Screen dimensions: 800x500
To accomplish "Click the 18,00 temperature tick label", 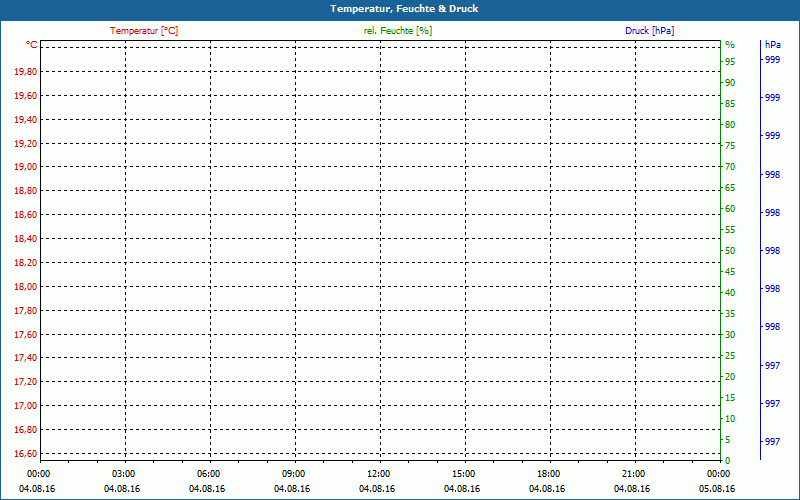I will tap(25, 286).
